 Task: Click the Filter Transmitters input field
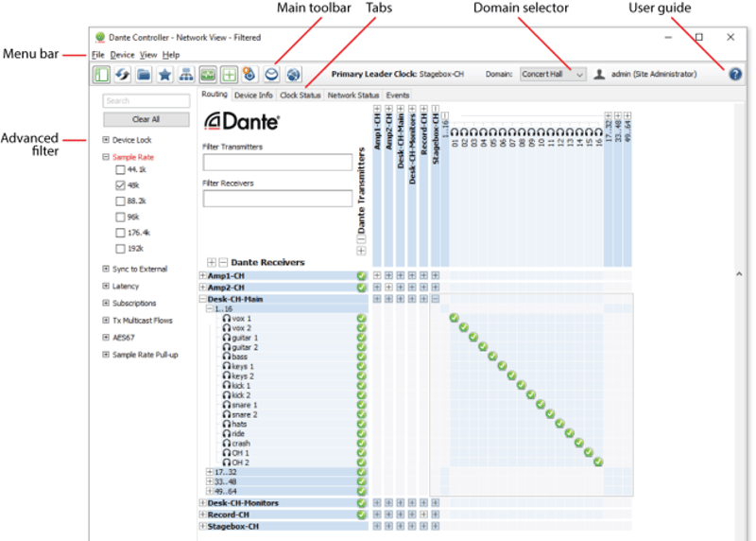(264, 163)
